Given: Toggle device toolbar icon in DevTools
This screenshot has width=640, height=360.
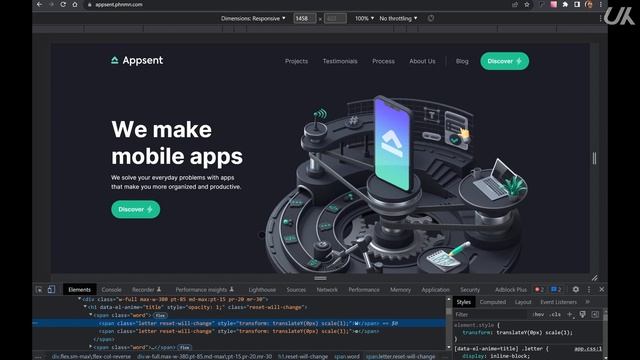Looking at the screenshot, I should [x=51, y=289].
